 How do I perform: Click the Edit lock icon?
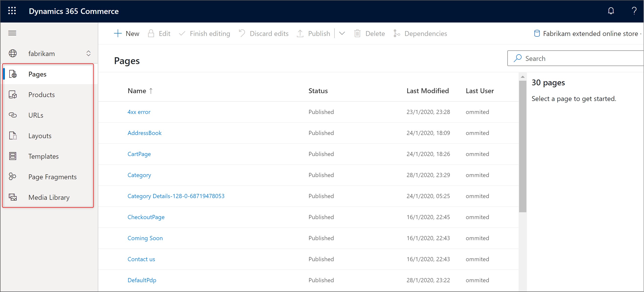pos(151,33)
